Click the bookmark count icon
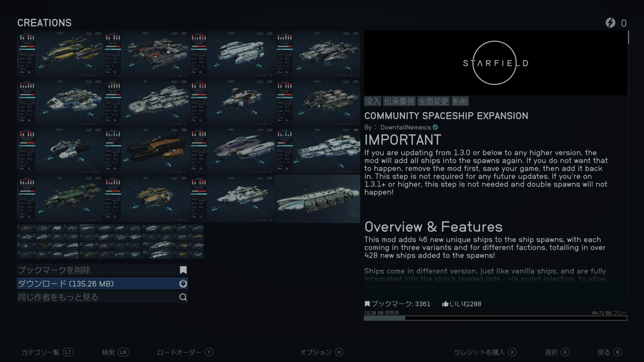644x362 pixels. 367,304
